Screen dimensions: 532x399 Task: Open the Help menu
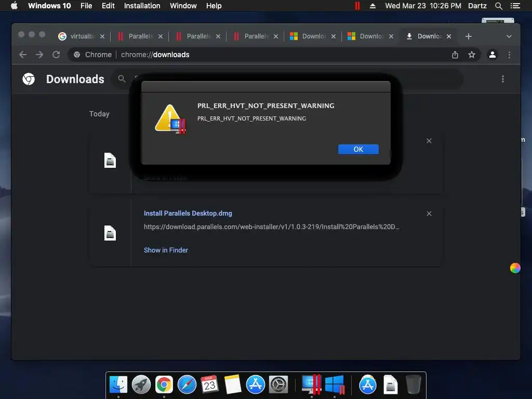coord(214,6)
